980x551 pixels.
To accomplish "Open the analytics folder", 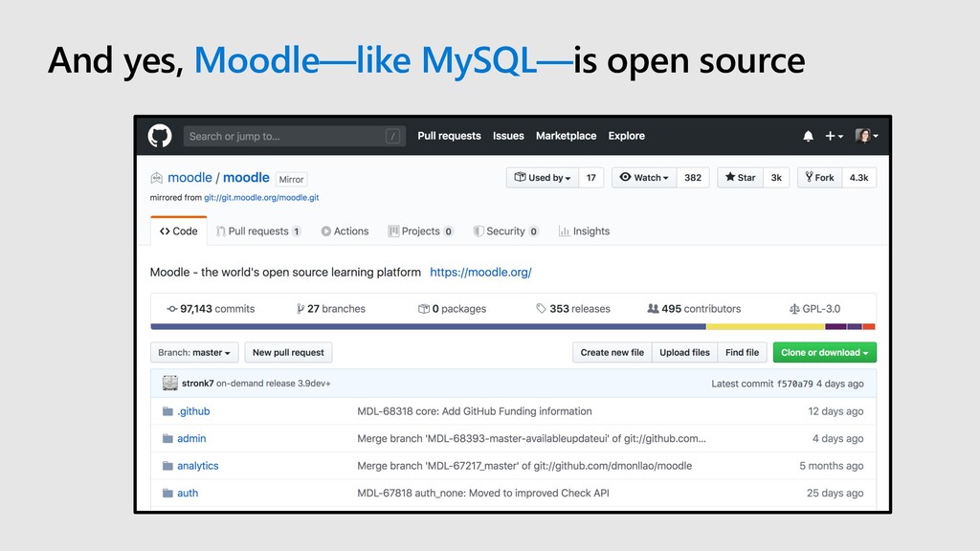I will point(197,466).
